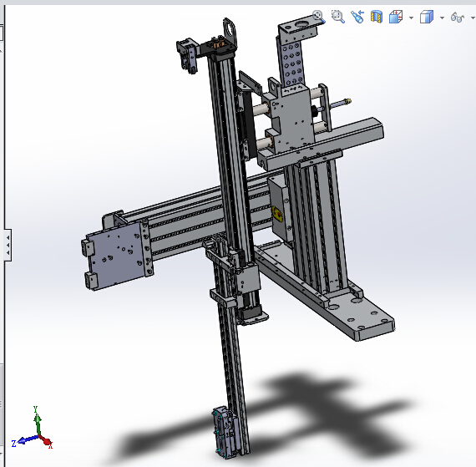The image size is (476, 467).
Task: Toggle the Section View tool
Action: coord(377,17)
